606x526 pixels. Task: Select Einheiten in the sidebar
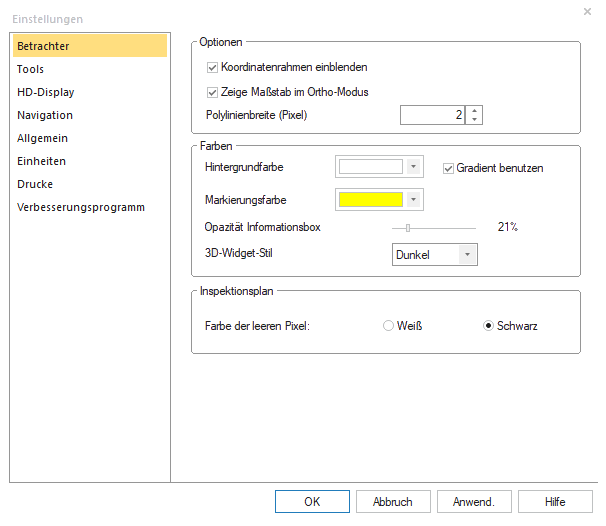(42, 161)
